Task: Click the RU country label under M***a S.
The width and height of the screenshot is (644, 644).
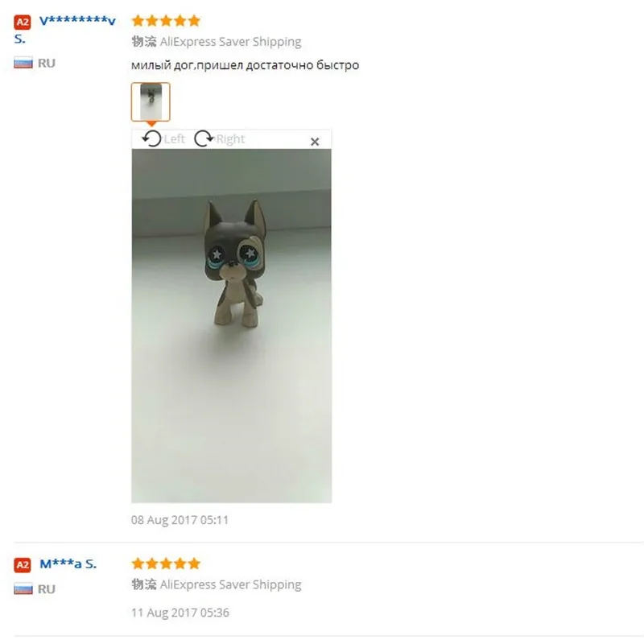Action: pyautogui.click(x=47, y=589)
